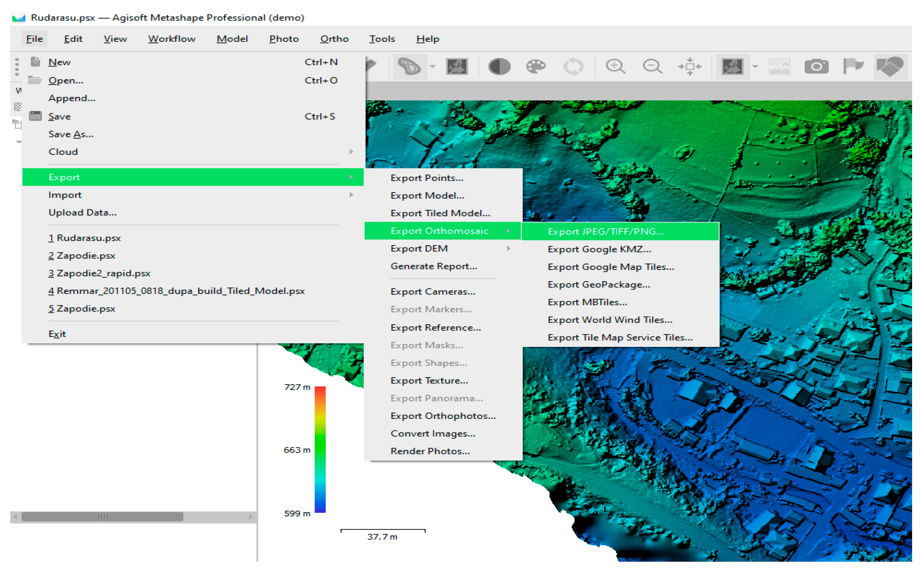Click the color palette icon
Viewport: 924px width, 575px height.
(x=535, y=66)
